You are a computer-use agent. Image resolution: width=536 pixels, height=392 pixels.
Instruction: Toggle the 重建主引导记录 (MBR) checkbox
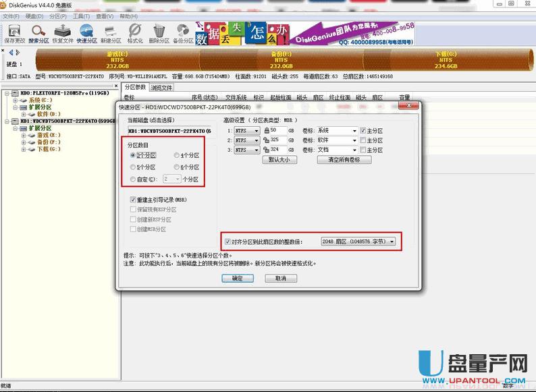click(x=134, y=200)
